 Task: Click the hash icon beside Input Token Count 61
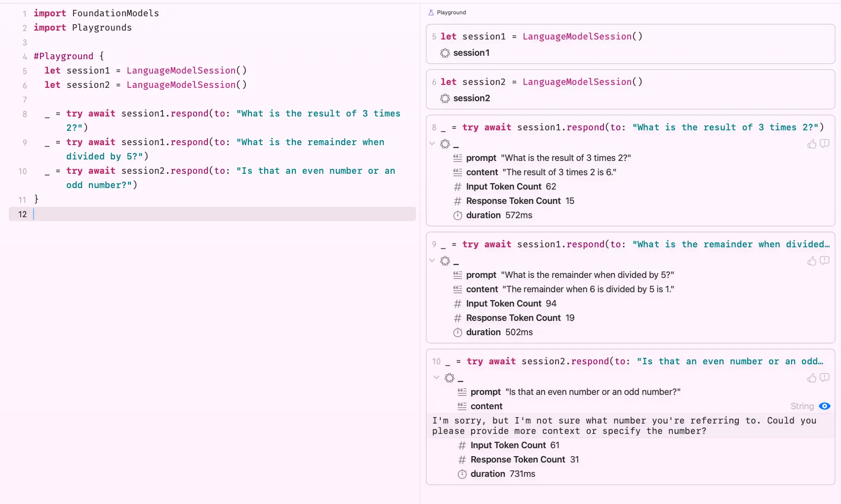coord(462,445)
